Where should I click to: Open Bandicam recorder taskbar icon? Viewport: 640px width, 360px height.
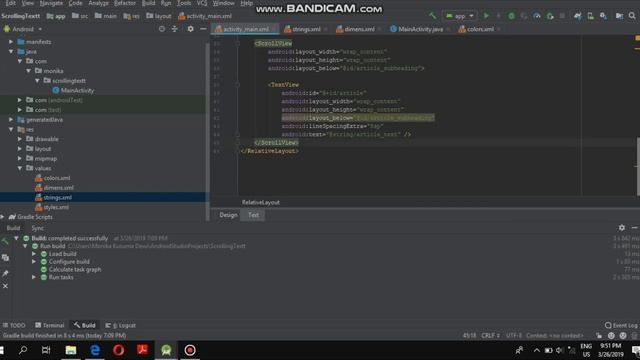pos(190,350)
